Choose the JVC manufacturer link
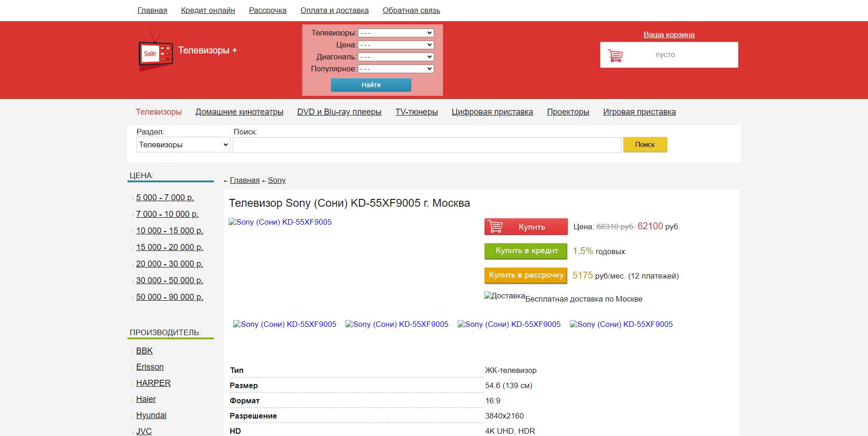 tap(144, 431)
